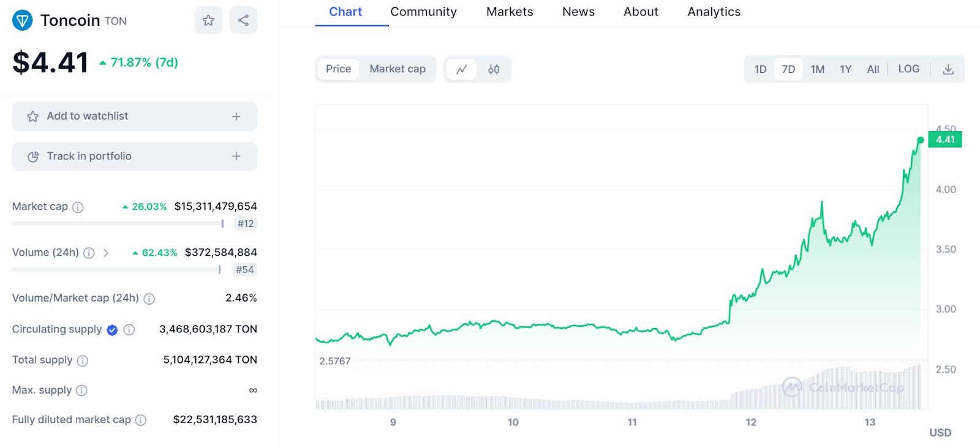This screenshot has width=980, height=447.
Task: Open the Community tab
Action: 424,12
